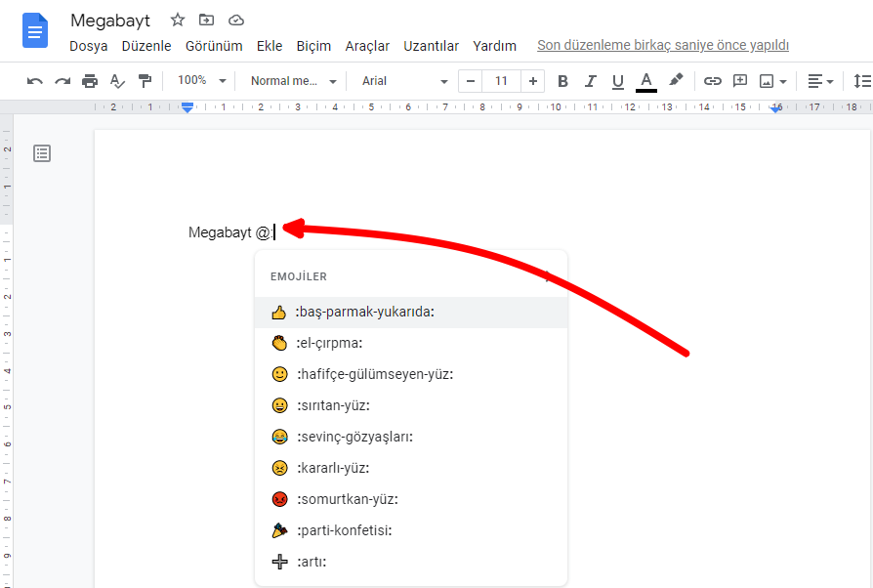
Task: Toggle italic formatting
Action: (590, 81)
